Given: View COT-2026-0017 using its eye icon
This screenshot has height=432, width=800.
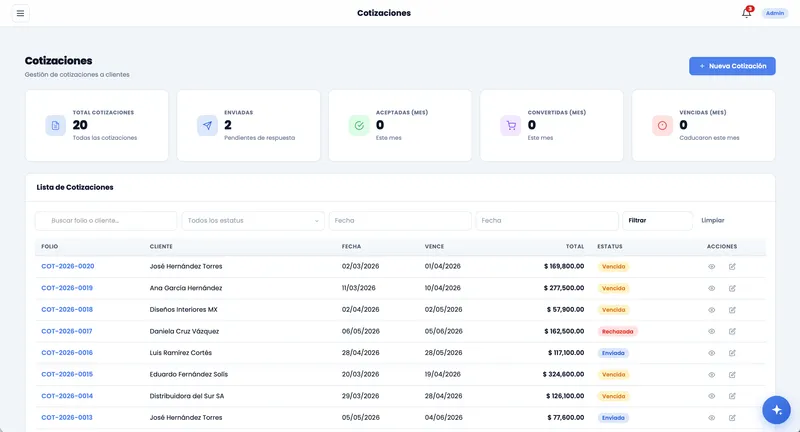Looking at the screenshot, I should pos(711,332).
